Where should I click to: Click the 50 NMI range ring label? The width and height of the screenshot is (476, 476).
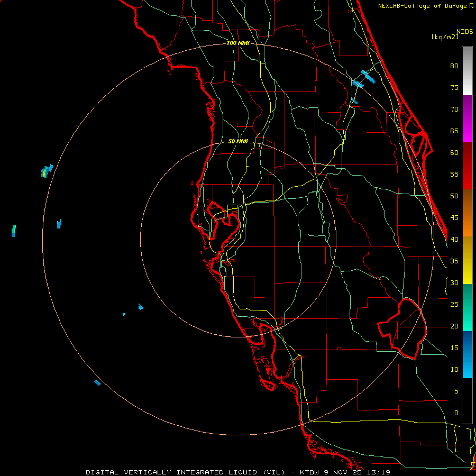[x=238, y=141]
